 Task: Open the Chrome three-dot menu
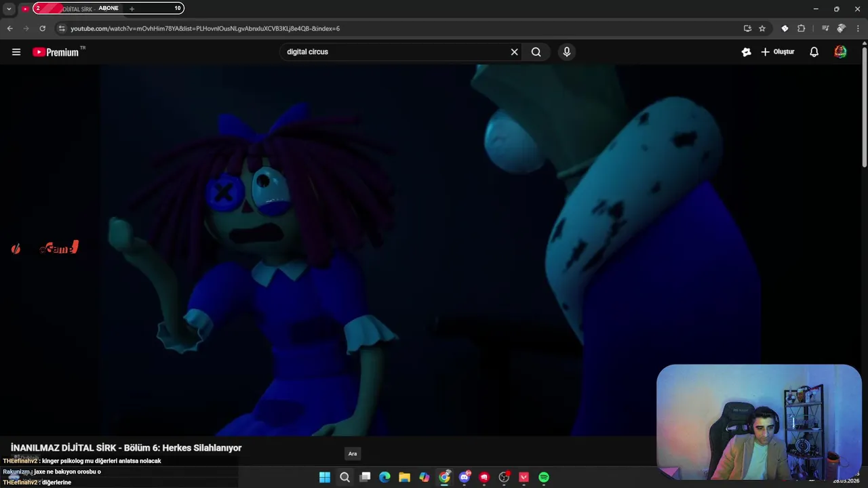(858, 28)
